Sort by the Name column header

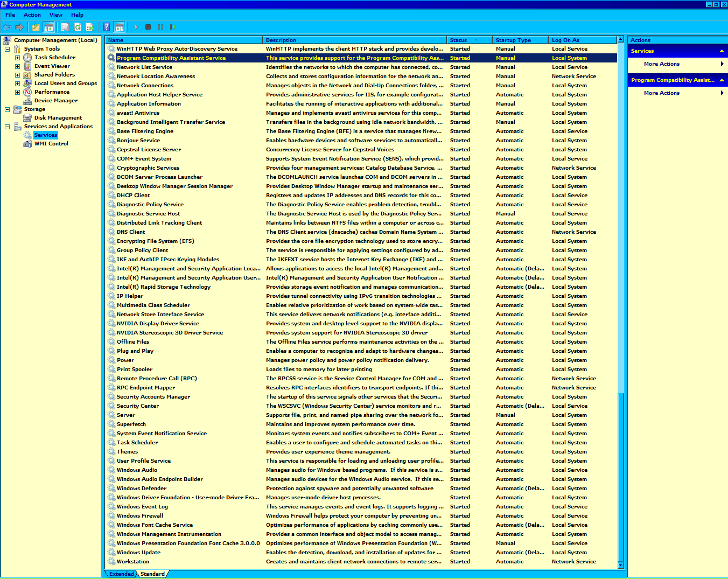(184, 40)
